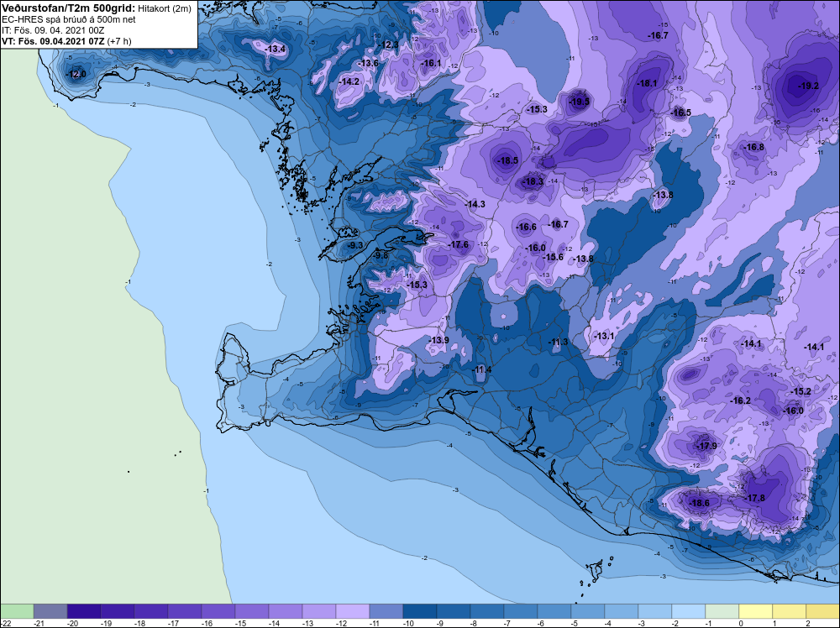This screenshot has height=628, width=840.
Task: Click the -17.9 temperature reading
Action: 706,446
